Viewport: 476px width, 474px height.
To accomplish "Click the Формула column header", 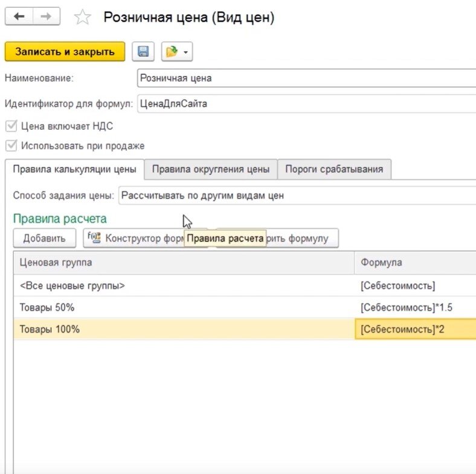I will [415, 263].
